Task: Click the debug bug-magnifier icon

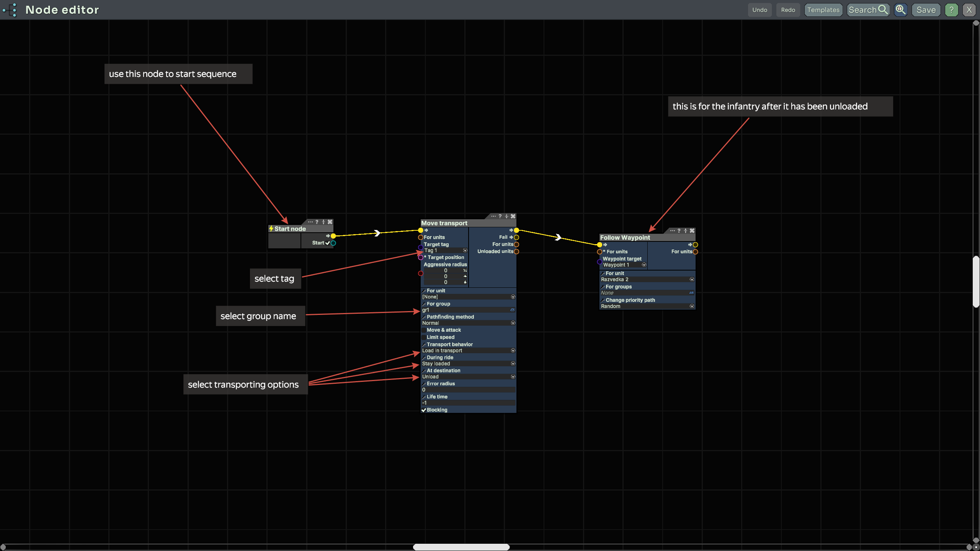Action: (x=900, y=10)
